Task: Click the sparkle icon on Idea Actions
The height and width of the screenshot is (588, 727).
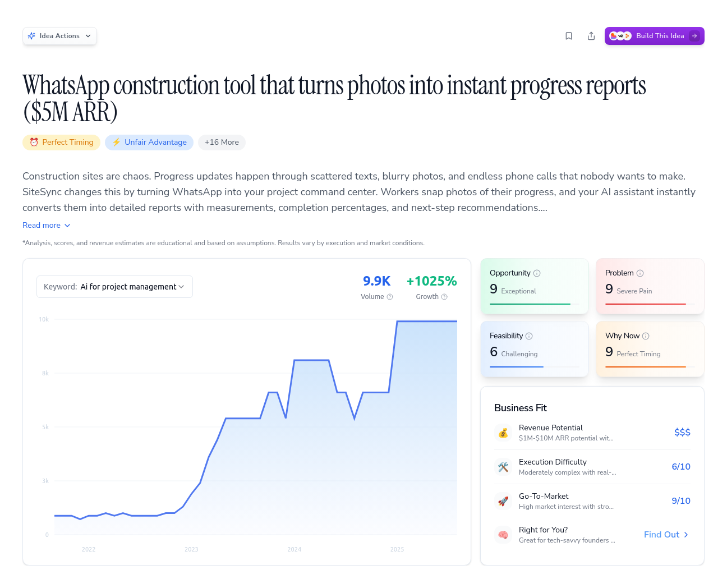Action: click(x=32, y=35)
